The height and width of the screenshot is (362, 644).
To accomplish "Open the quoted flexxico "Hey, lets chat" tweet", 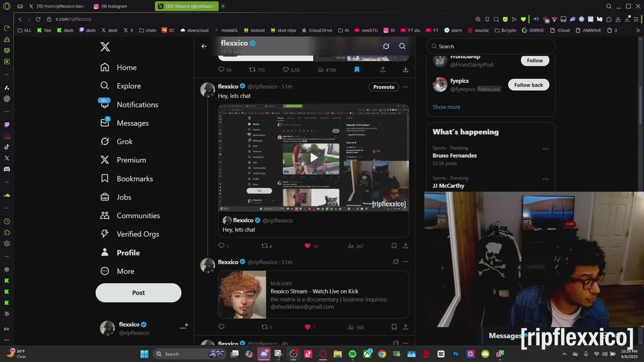I will pos(313,225).
